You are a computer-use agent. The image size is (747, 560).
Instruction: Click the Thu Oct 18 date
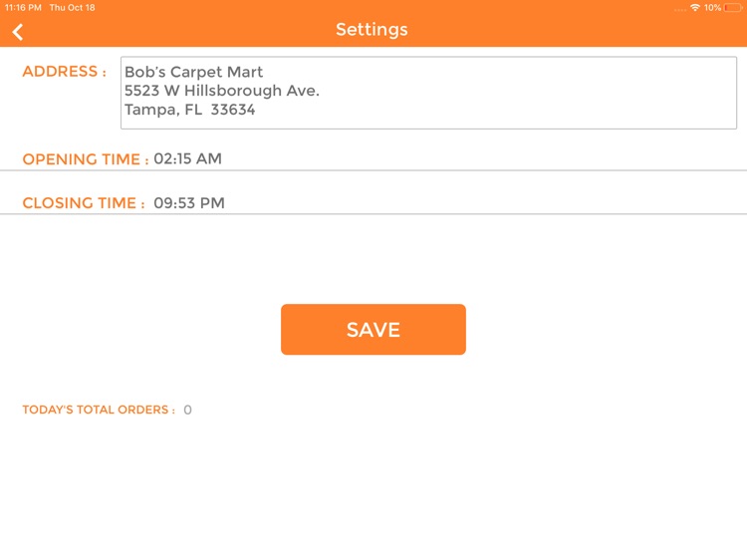(x=73, y=8)
